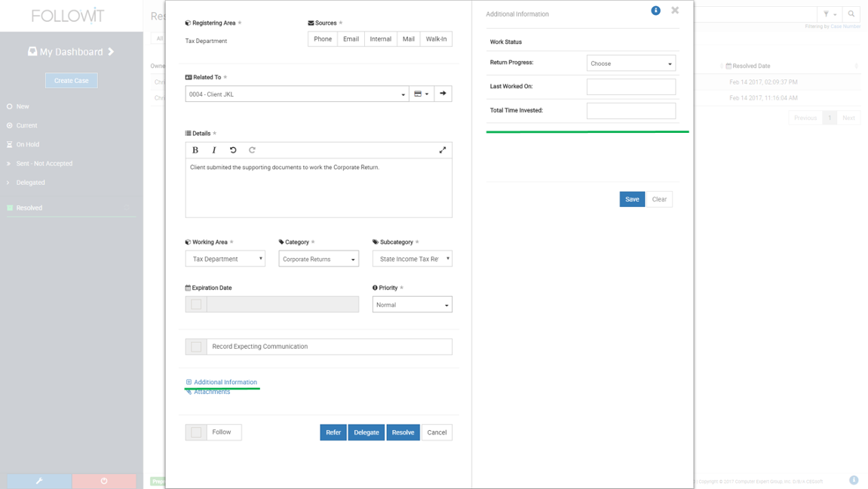
Task: Click the Italic formatting icon
Action: pyautogui.click(x=214, y=150)
